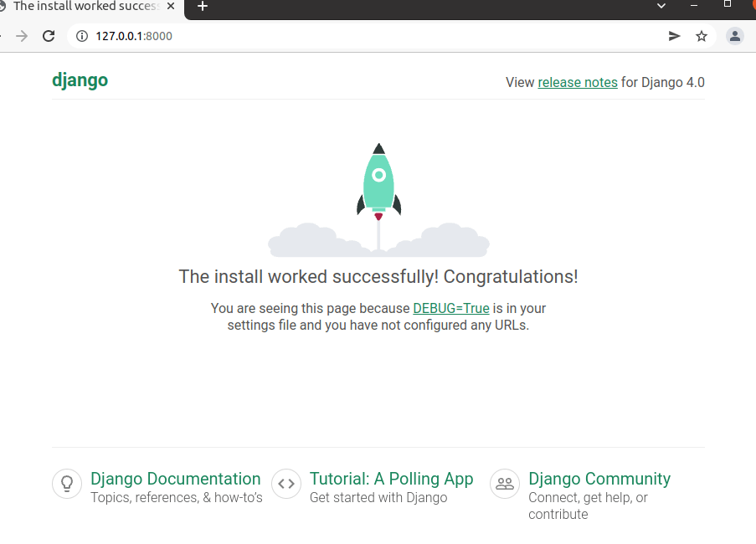Viewport: 756px width, 544px height.
Task: Click the send/share page icon
Action: (x=674, y=36)
